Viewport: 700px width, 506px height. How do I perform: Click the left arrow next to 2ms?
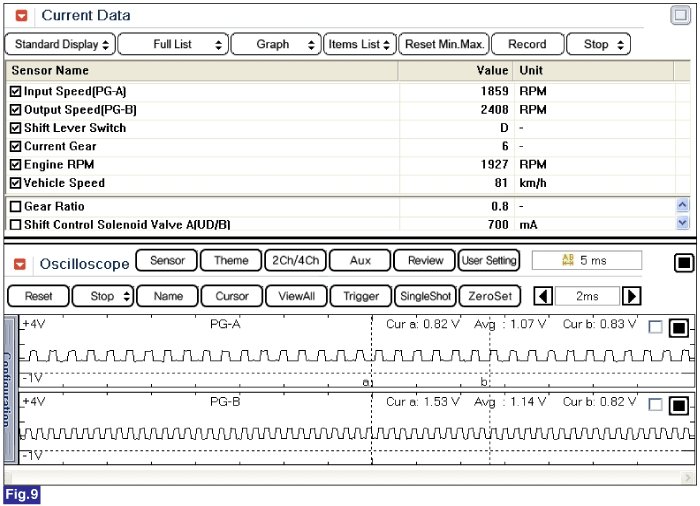(542, 296)
